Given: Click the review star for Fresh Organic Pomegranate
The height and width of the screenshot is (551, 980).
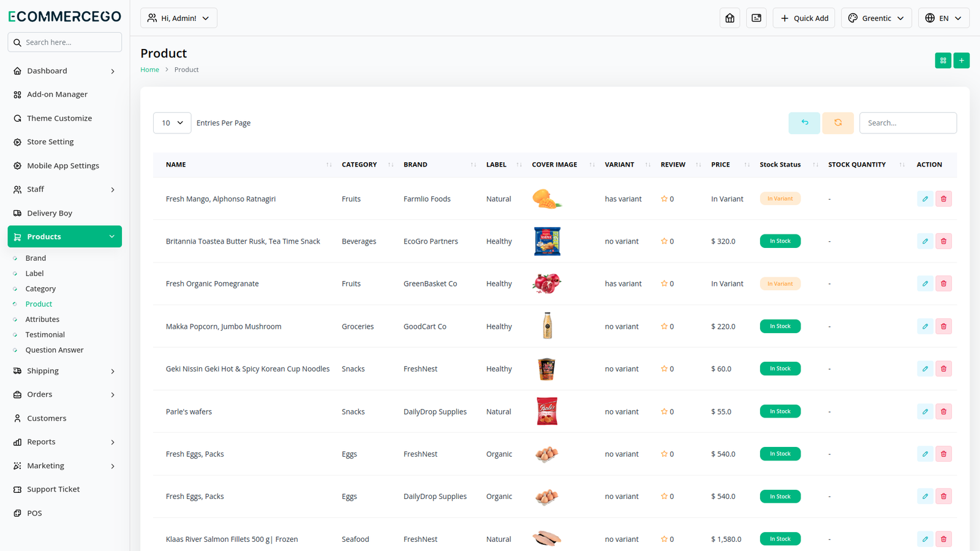Looking at the screenshot, I should 664,284.
